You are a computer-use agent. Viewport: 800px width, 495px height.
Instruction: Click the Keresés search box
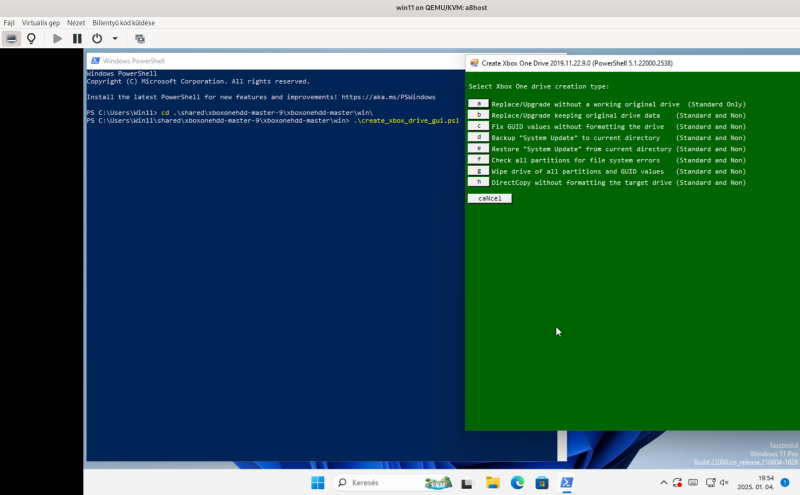tap(393, 482)
